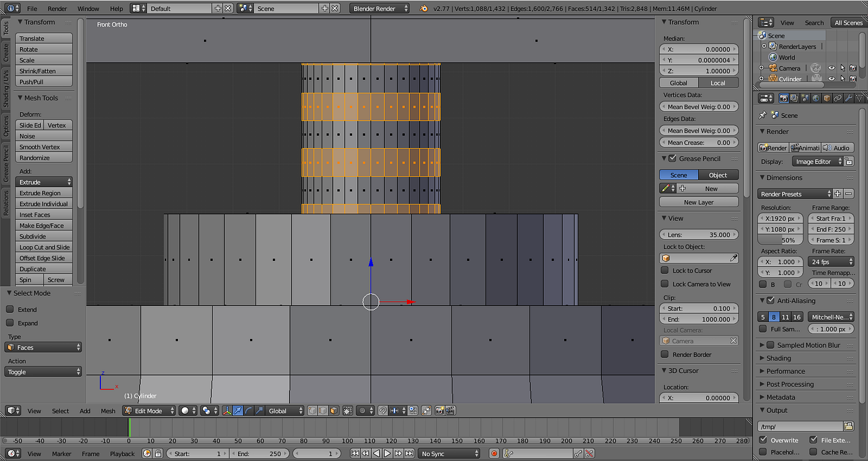Uncheck the Overwrite checkbox

tap(763, 440)
